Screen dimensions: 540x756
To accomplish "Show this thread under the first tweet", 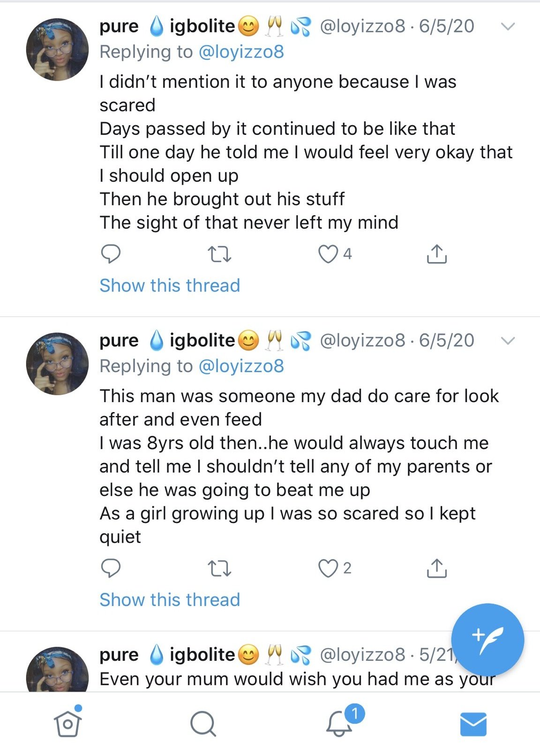I will coord(170,285).
